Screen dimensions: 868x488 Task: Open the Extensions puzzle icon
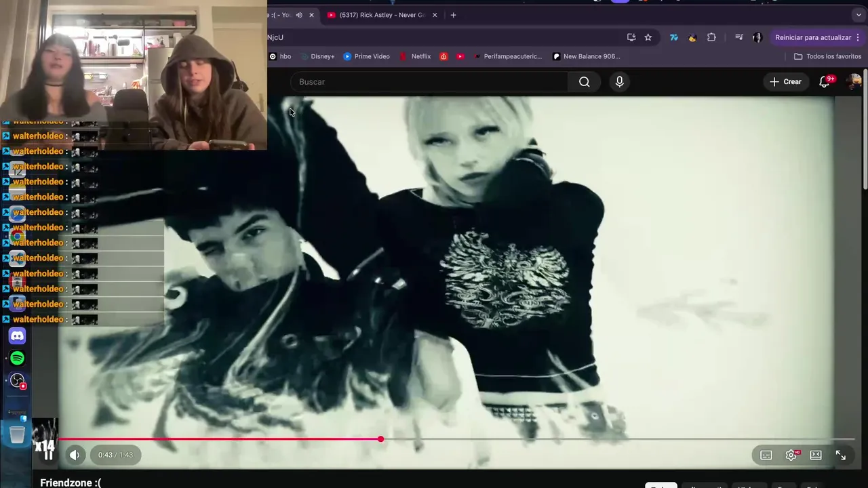(x=711, y=37)
